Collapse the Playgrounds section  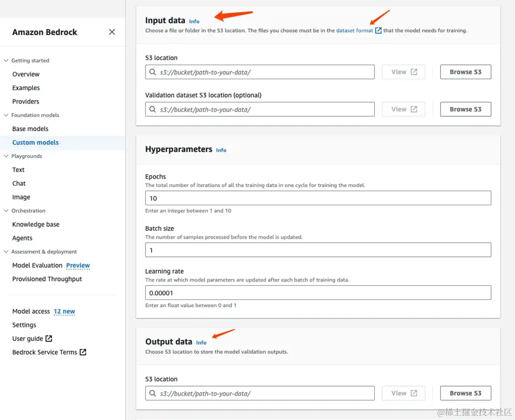[x=6, y=156]
